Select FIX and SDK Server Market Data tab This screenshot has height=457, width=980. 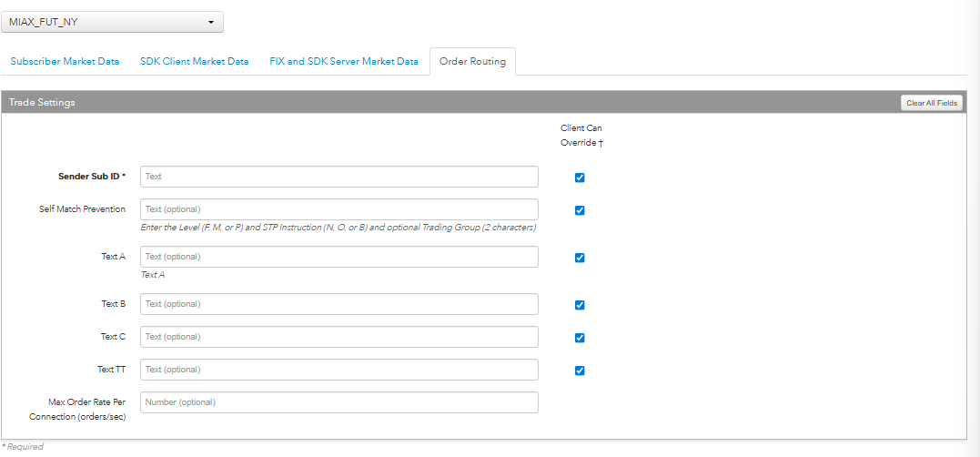(344, 62)
